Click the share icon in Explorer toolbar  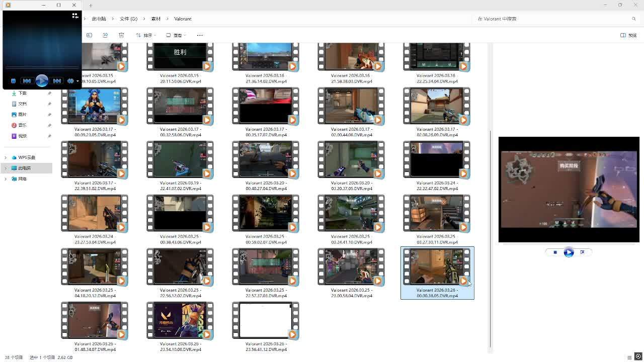click(105, 35)
